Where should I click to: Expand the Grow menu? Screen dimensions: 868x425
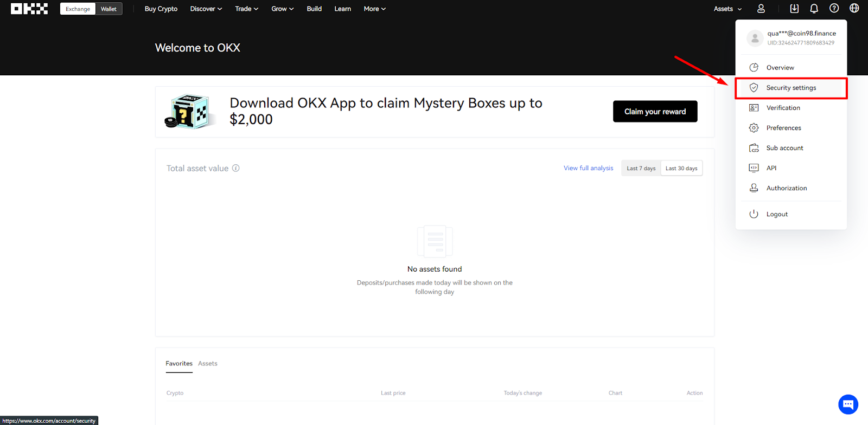(x=283, y=9)
